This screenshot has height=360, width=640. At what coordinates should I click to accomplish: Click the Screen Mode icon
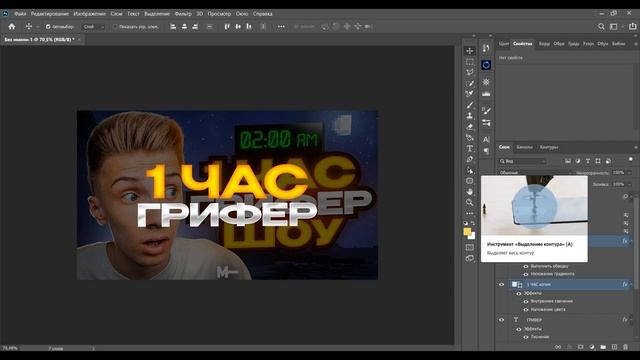(470, 258)
